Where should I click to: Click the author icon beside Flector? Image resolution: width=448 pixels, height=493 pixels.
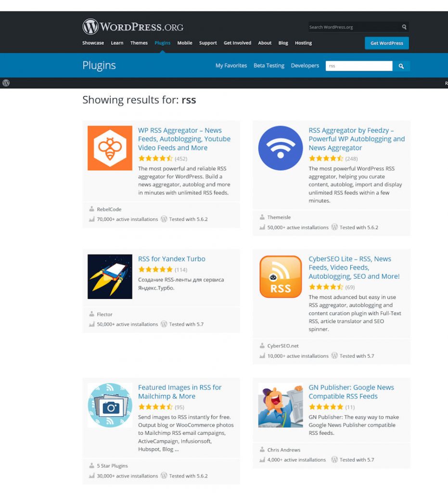[x=92, y=314]
